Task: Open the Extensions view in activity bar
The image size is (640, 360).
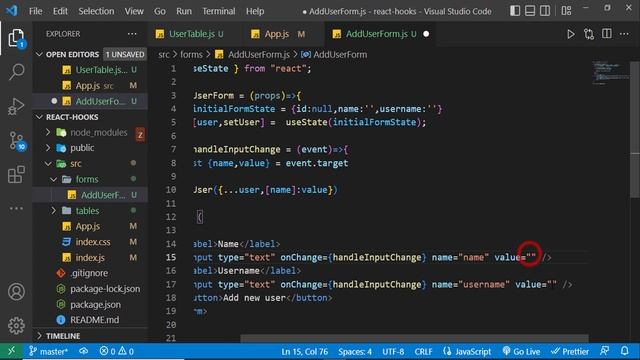Action: (16, 175)
